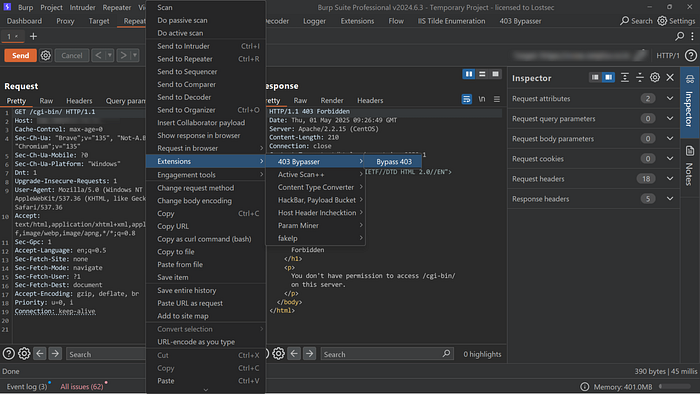
Task: Expand all Inspector sections
Action: click(x=625, y=78)
